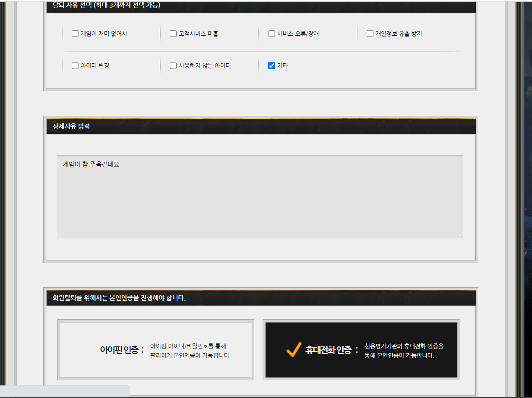Check the '게임이 재미 없어서' checkbox
The width and height of the screenshot is (532, 398).
(x=75, y=34)
